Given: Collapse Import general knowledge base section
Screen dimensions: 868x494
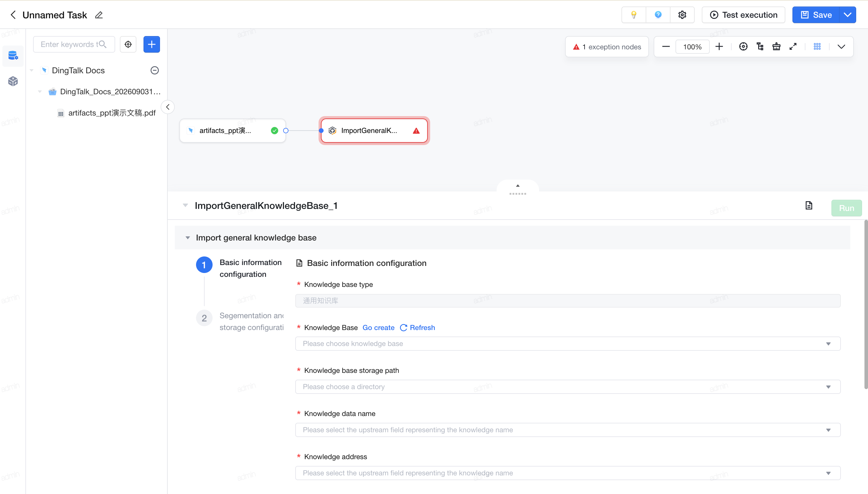Looking at the screenshot, I should [x=187, y=238].
